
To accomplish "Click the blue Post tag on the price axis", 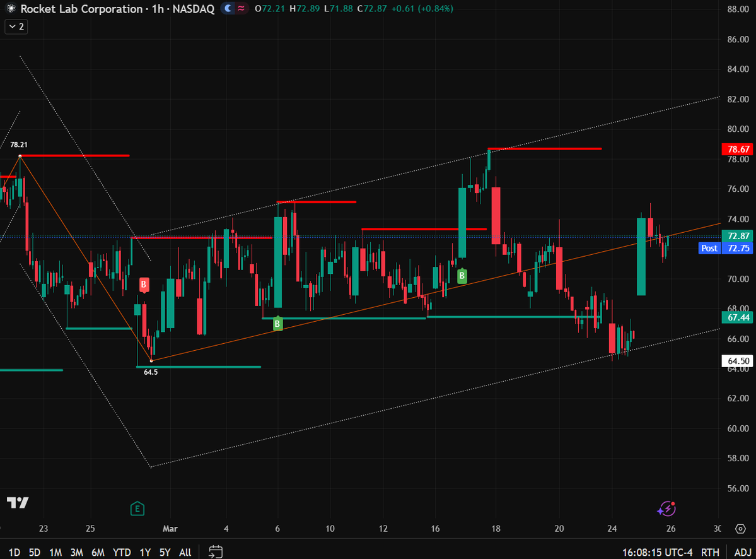I will pos(709,248).
